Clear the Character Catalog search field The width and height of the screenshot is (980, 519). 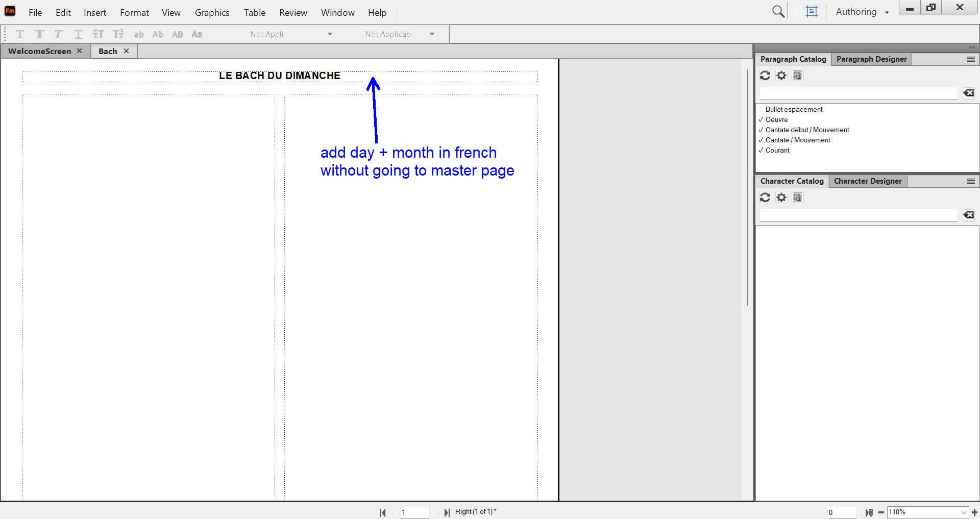point(968,215)
